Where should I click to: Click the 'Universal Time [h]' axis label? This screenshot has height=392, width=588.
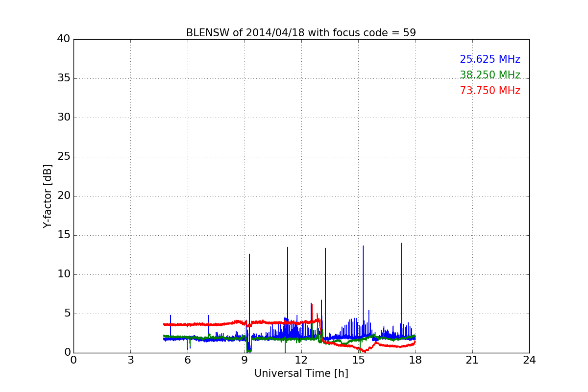pyautogui.click(x=301, y=373)
